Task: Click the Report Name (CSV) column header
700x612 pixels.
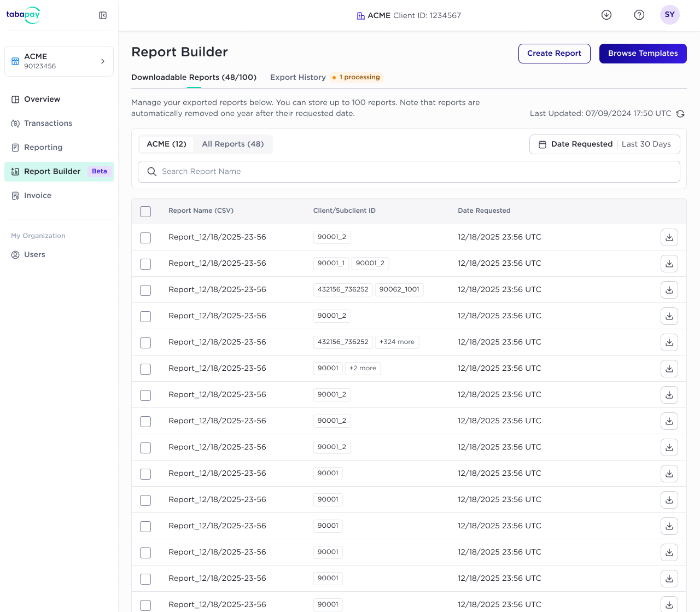Action: (x=201, y=211)
